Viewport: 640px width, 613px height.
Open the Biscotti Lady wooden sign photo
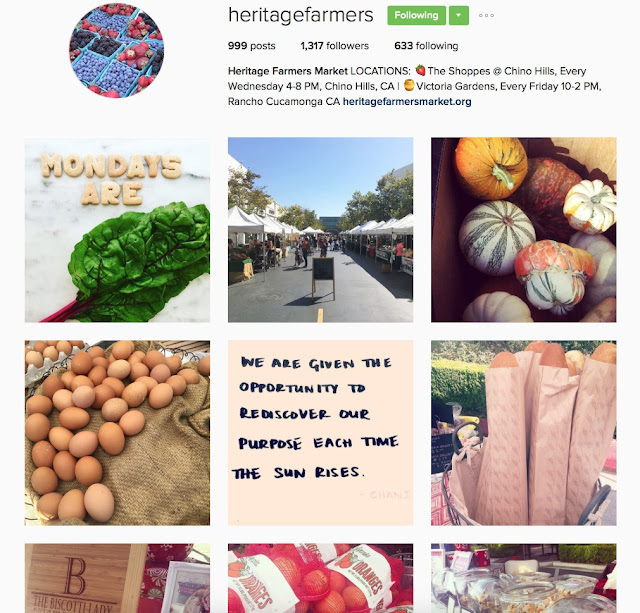117,578
